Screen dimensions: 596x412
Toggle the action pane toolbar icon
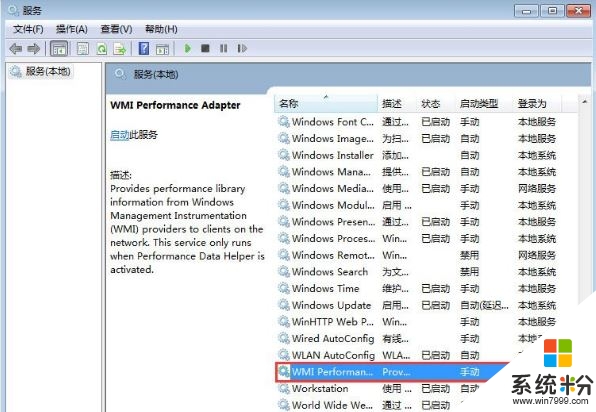click(162, 49)
